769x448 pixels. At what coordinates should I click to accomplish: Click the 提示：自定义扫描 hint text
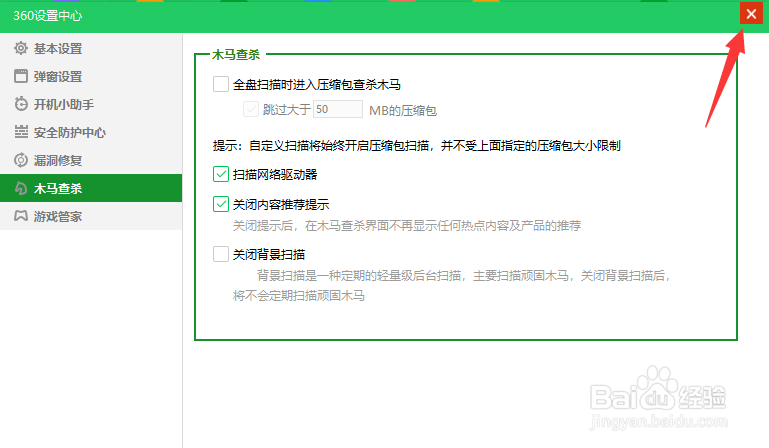tap(416, 146)
